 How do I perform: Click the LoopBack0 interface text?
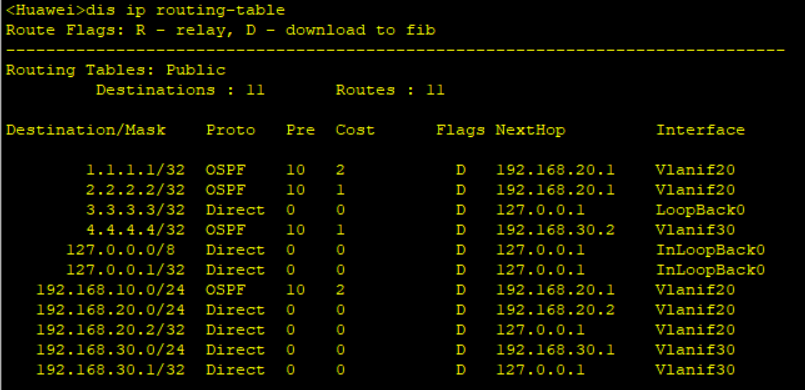(700, 210)
